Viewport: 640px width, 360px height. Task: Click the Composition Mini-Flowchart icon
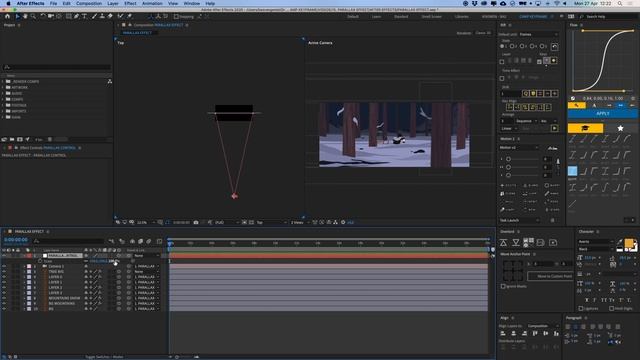(x=111, y=241)
